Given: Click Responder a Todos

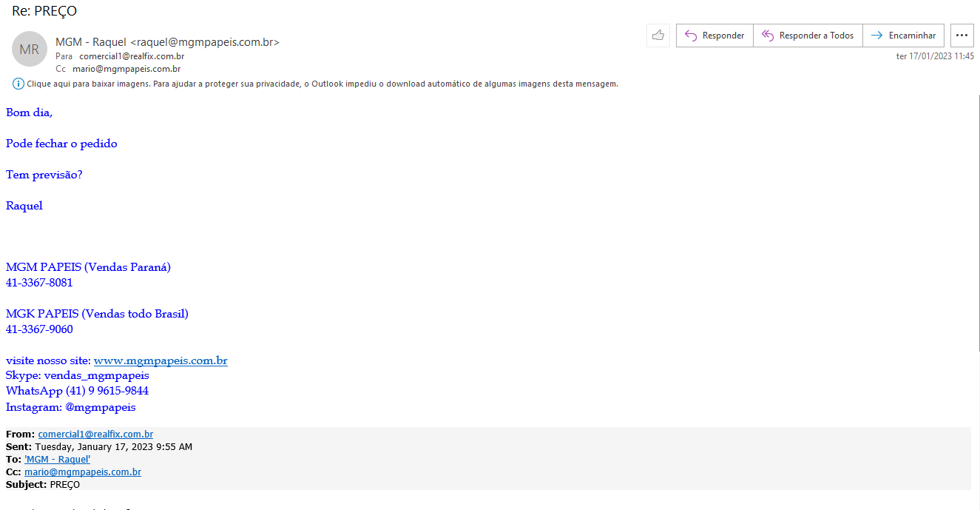Looking at the screenshot, I should point(808,36).
